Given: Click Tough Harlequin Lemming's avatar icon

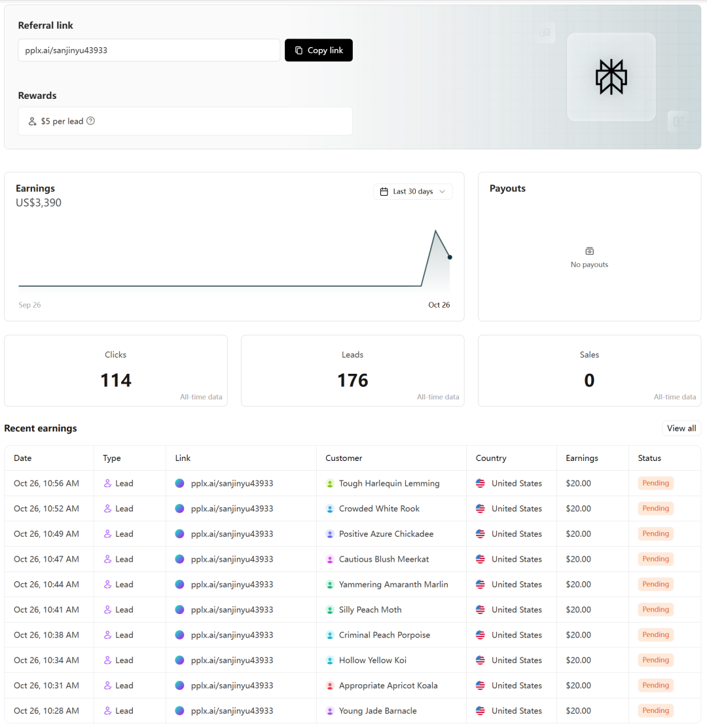Looking at the screenshot, I should 331,484.
